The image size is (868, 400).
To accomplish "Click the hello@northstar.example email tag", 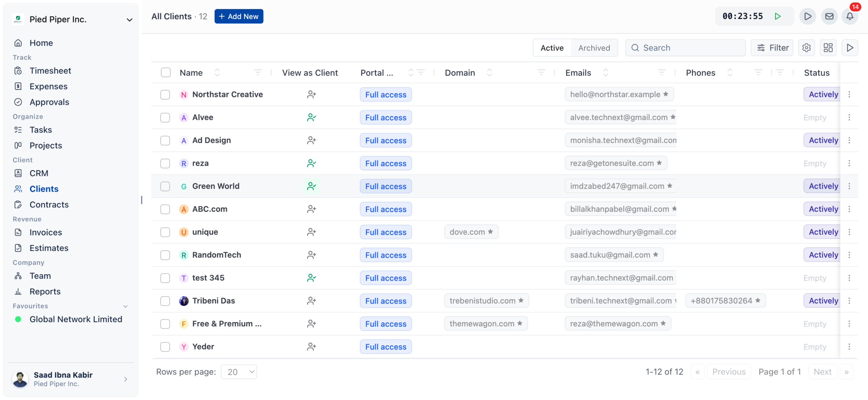I will click(619, 94).
